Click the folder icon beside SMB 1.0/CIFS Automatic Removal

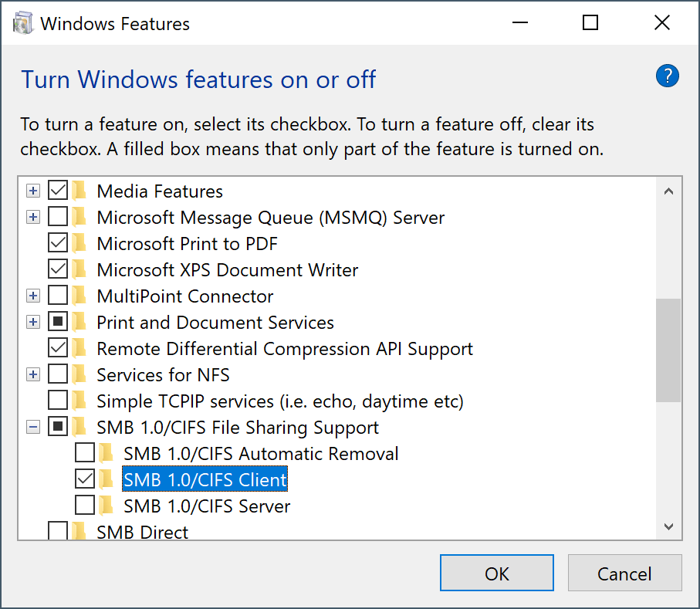click(x=107, y=453)
